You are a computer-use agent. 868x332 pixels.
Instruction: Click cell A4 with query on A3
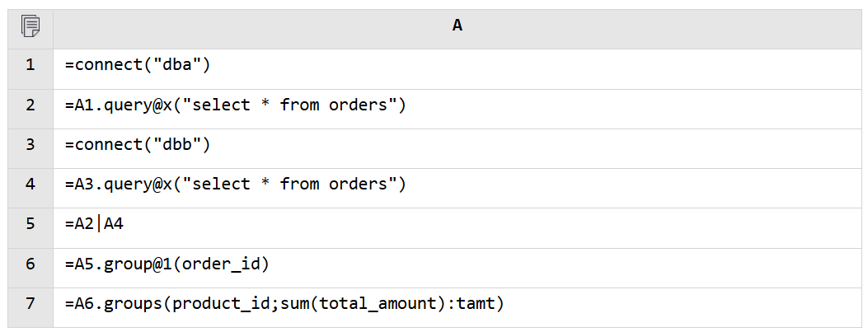(457, 188)
